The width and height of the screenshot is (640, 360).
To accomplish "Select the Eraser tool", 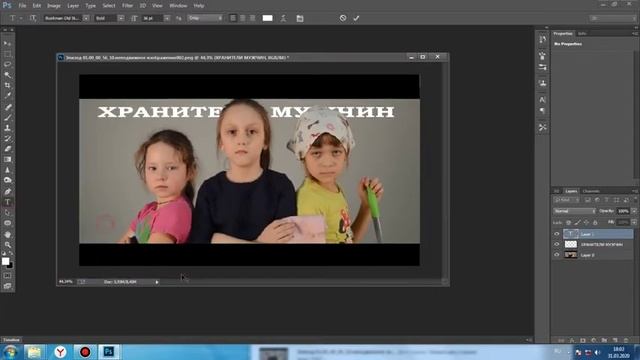I will tap(7, 149).
